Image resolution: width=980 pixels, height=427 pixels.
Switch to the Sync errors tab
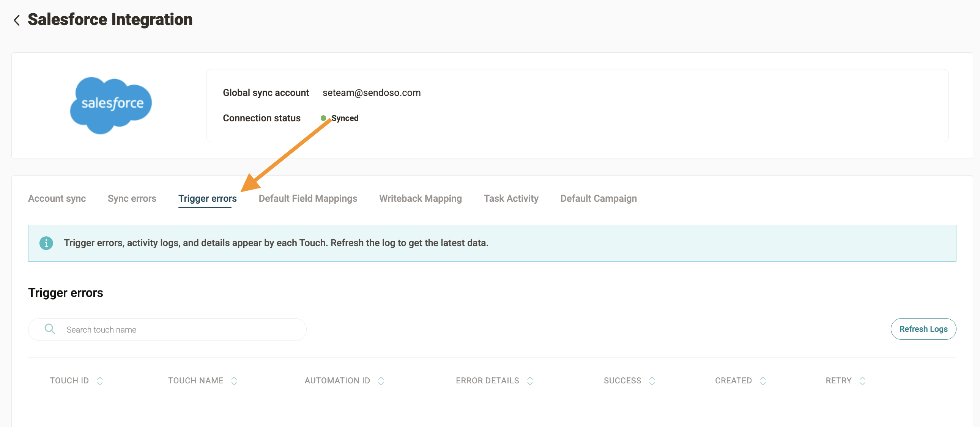132,198
